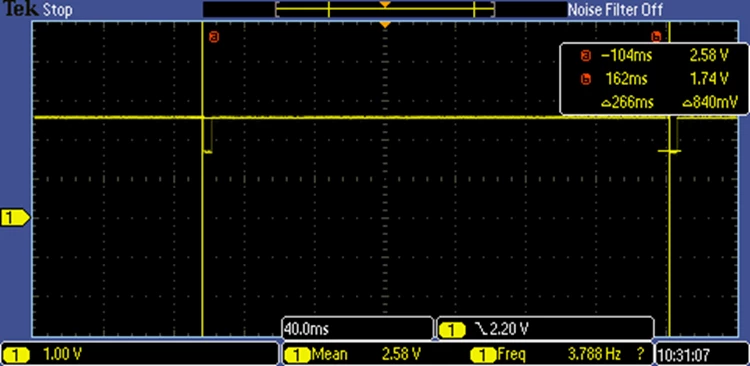The height and width of the screenshot is (366, 750).
Task: Click the channel 1 '1.00 V' scale readout
Action: click(63, 355)
